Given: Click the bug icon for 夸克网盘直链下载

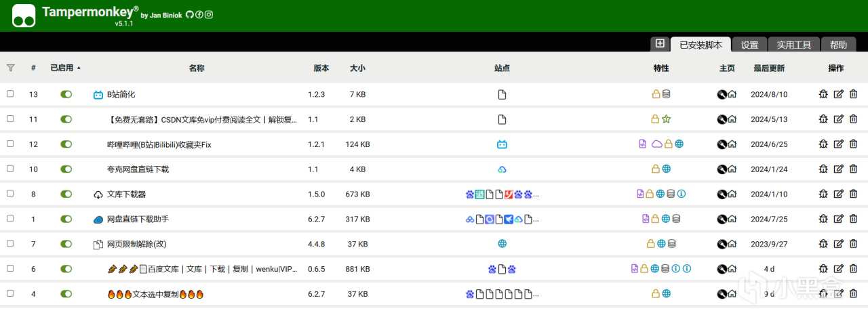Looking at the screenshot, I should [x=823, y=169].
